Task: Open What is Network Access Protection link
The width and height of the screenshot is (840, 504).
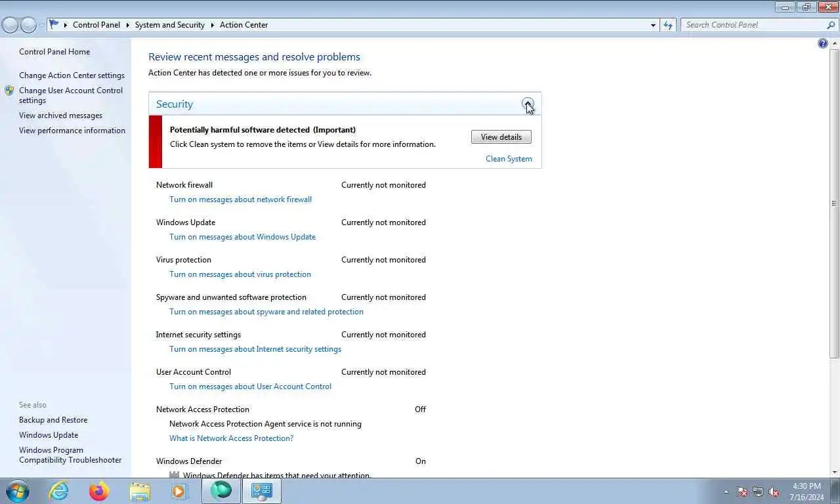Action: [x=231, y=438]
